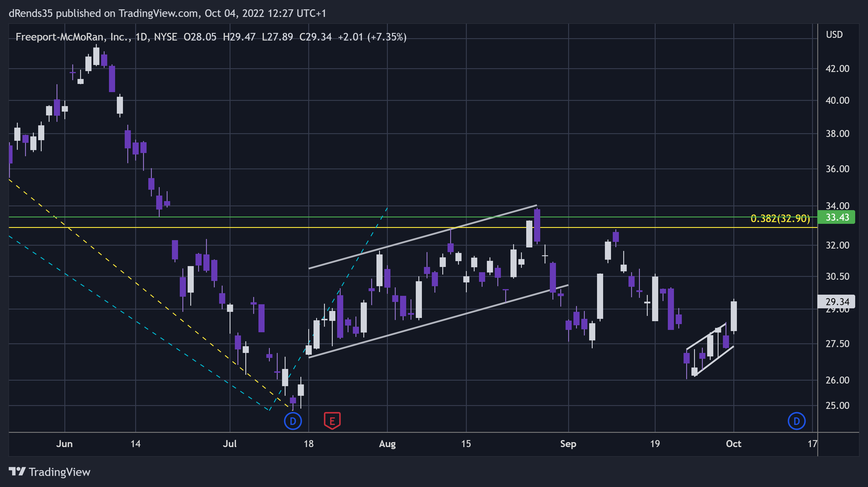This screenshot has height=487, width=868.
Task: Click the 38.00 price axis label
Action: (x=837, y=134)
